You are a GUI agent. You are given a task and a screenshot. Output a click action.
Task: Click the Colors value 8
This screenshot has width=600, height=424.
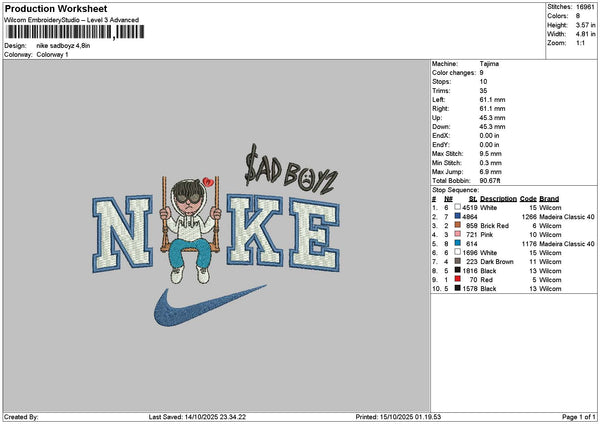pyautogui.click(x=578, y=16)
